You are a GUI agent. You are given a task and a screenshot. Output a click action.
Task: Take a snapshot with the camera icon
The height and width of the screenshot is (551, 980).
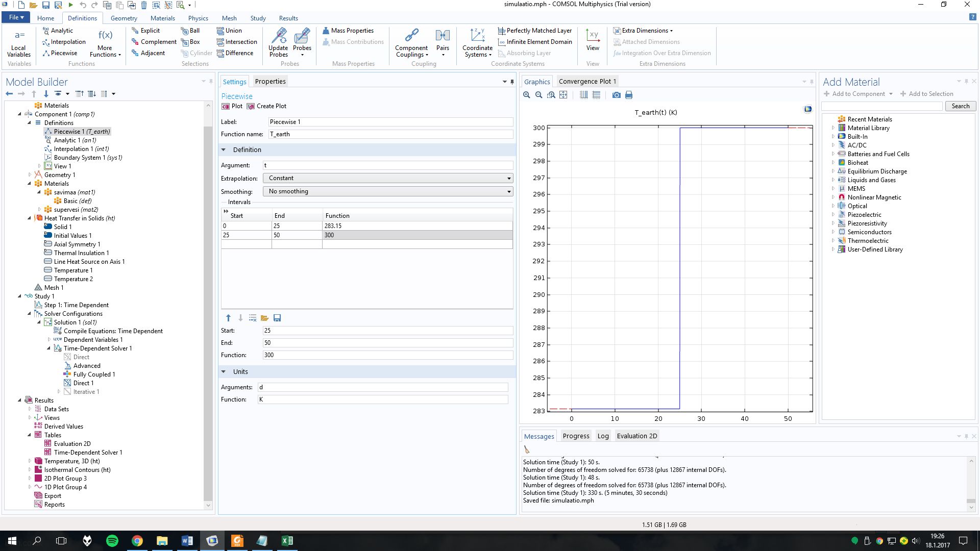click(617, 95)
